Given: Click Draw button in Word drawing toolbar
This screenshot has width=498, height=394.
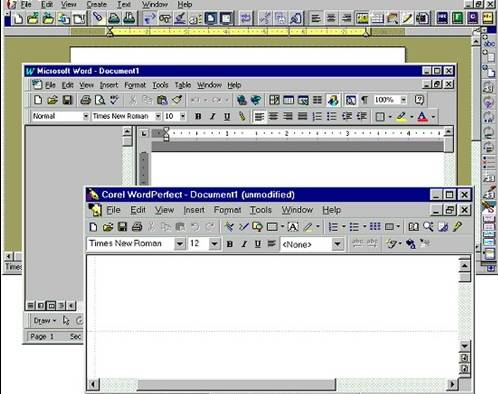Looking at the screenshot, I should pyautogui.click(x=44, y=321).
